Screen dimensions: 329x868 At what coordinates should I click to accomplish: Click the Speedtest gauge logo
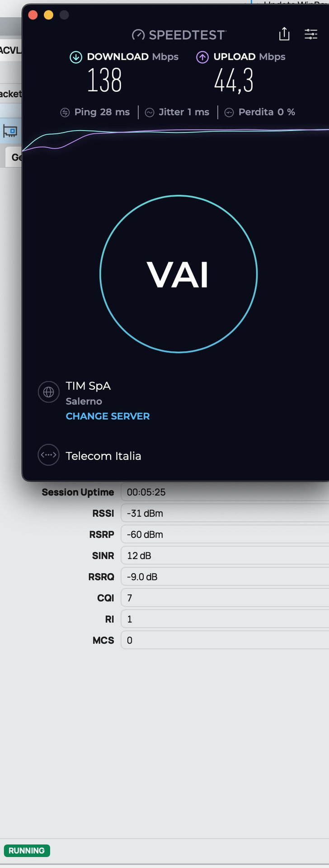point(138,35)
